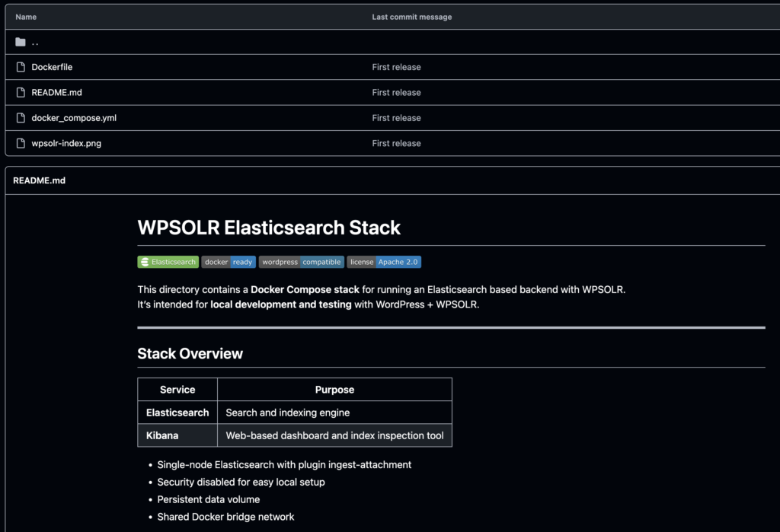Click the Stack Overview heading
This screenshot has height=532, width=780.
pyautogui.click(x=190, y=353)
